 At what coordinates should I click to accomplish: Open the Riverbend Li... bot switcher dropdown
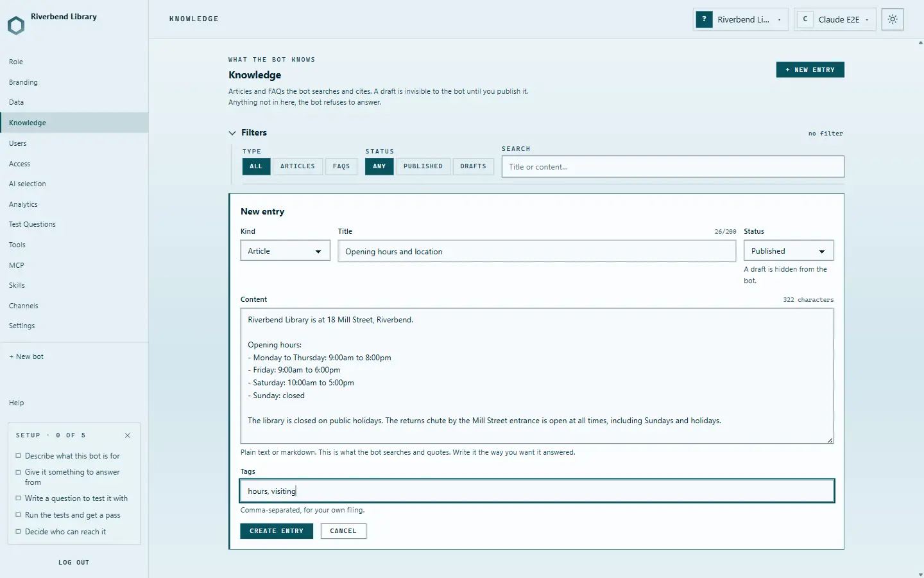click(x=741, y=19)
